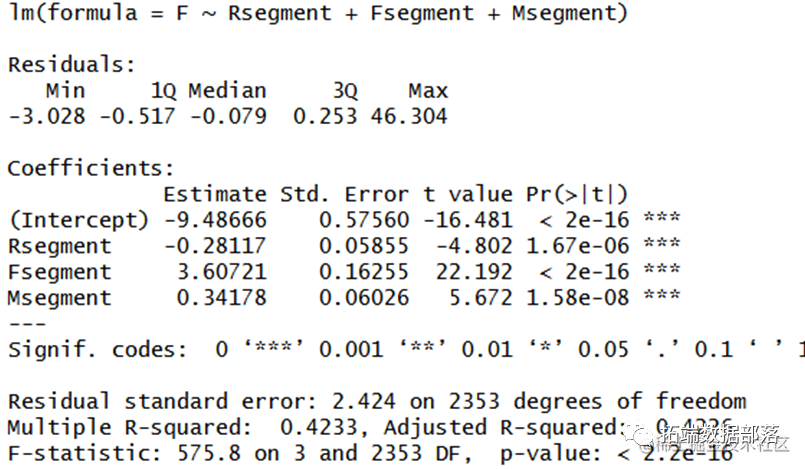Click the lm formula call line
This screenshot has width=805, height=469.
pos(318,13)
